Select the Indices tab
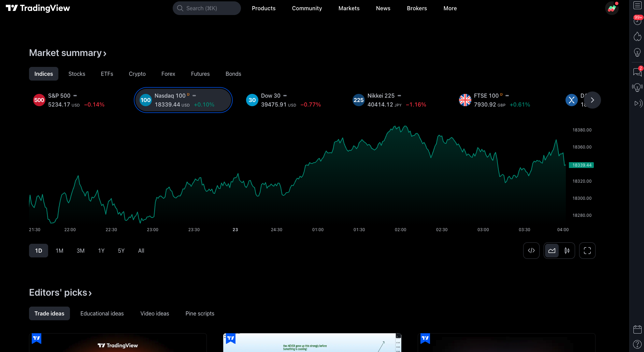This screenshot has height=352, width=644. pyautogui.click(x=44, y=74)
